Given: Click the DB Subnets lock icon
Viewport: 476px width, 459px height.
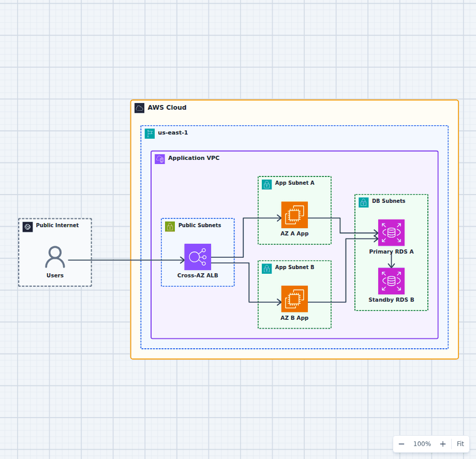Looking at the screenshot, I should [x=364, y=202].
